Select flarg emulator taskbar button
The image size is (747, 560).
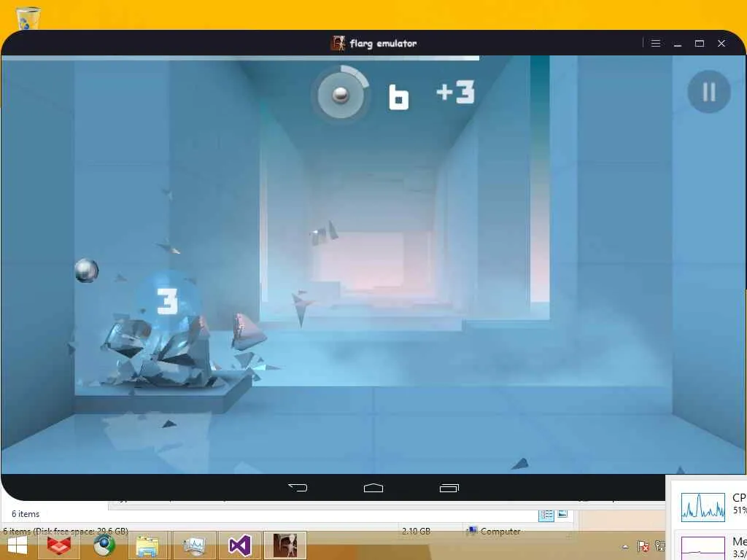click(285, 545)
